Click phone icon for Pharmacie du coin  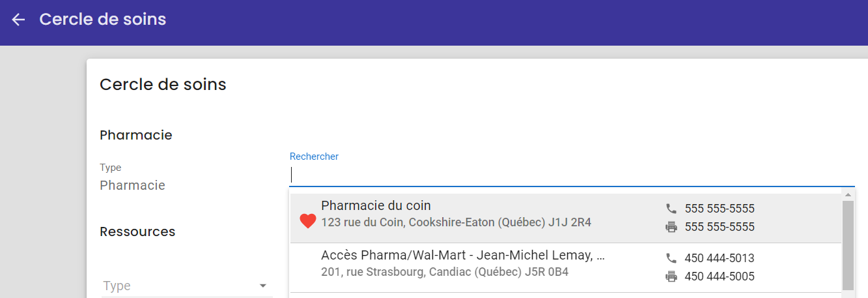[671, 209]
